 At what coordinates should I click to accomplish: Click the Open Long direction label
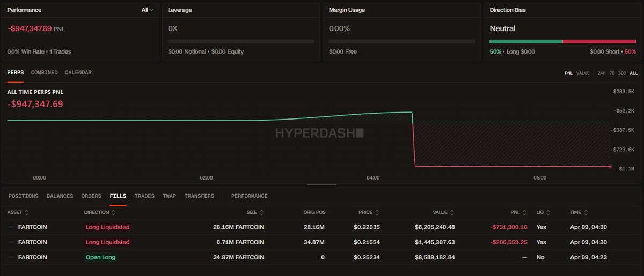pos(100,257)
